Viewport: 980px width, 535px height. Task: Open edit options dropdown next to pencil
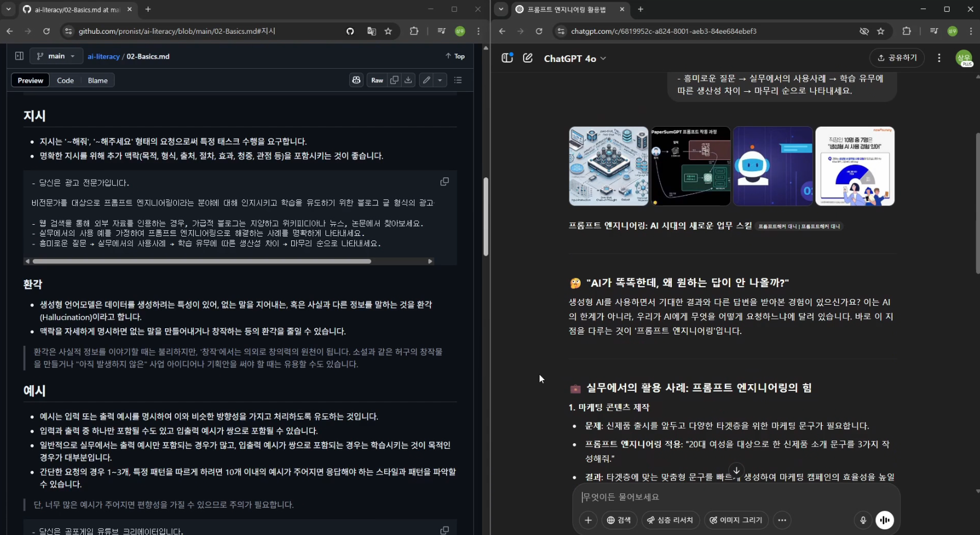(x=440, y=80)
